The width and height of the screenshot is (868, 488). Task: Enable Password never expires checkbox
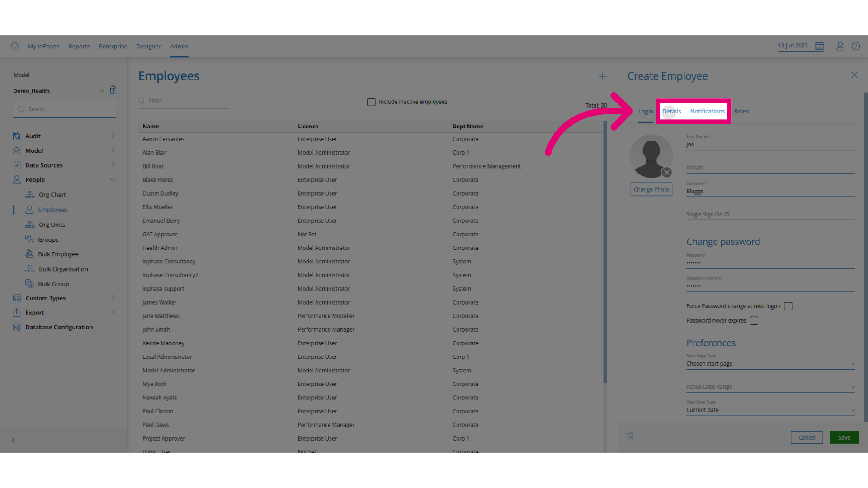point(754,321)
